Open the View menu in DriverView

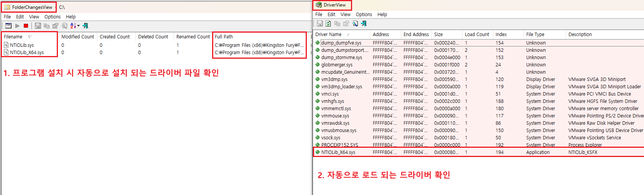coord(345,15)
